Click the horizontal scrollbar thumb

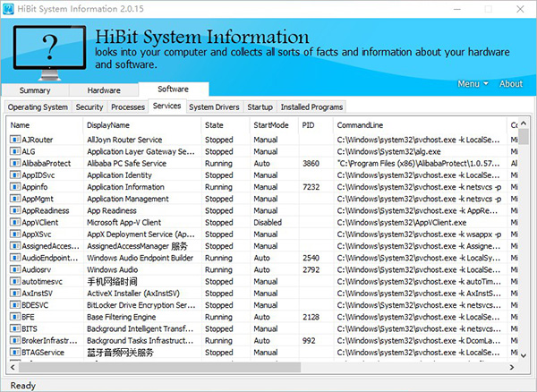coord(159,367)
